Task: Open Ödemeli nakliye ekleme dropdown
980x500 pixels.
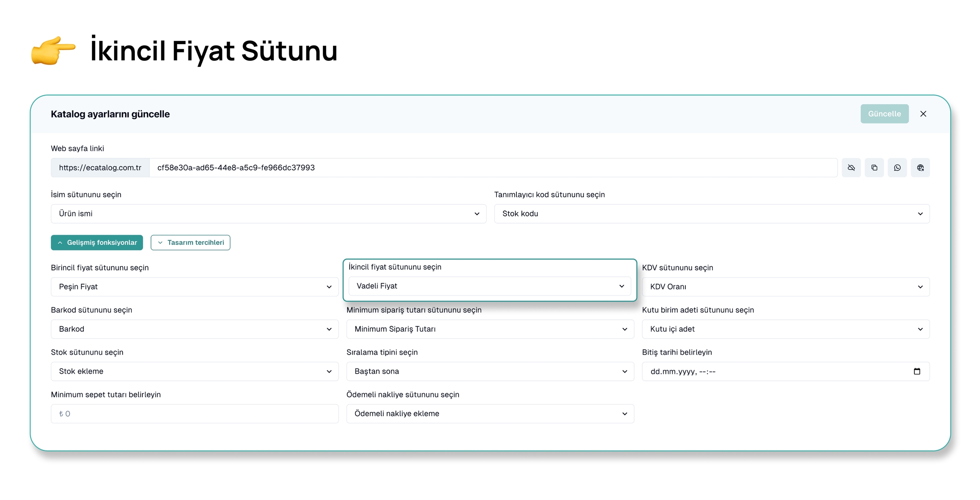Action: 490,414
